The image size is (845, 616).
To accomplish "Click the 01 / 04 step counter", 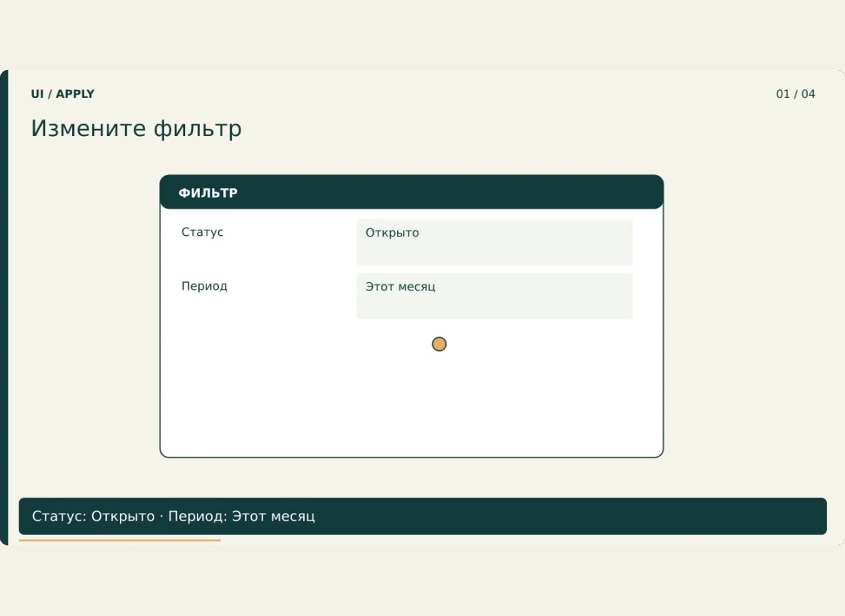I will coord(796,94).
